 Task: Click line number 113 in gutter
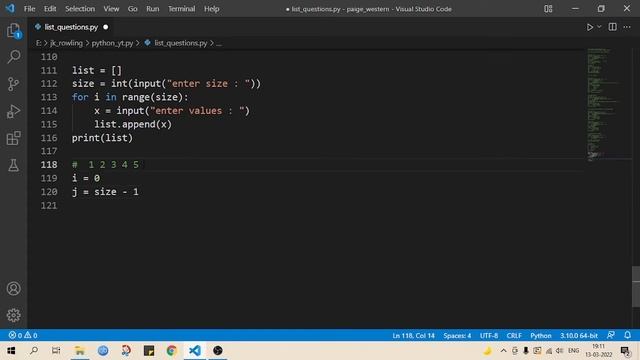click(x=49, y=97)
